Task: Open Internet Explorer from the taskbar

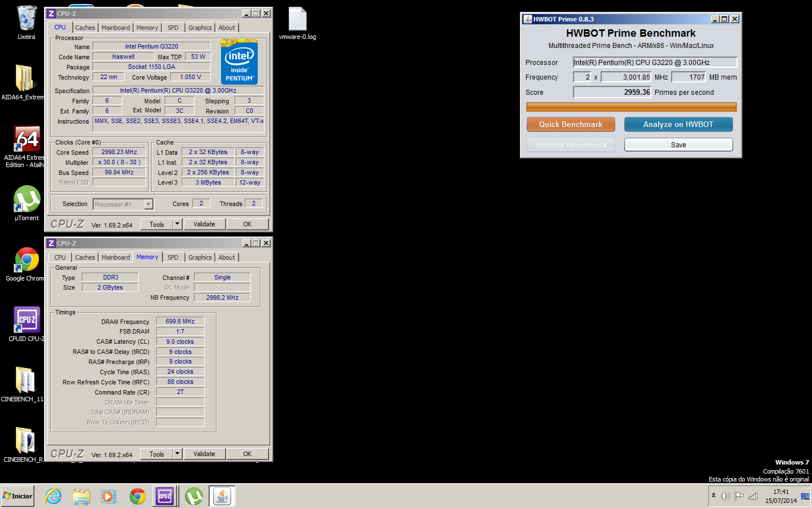Action: (x=54, y=496)
